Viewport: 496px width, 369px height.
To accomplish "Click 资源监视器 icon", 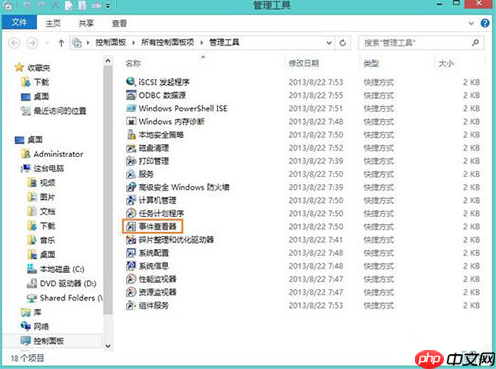I will coord(131,292).
